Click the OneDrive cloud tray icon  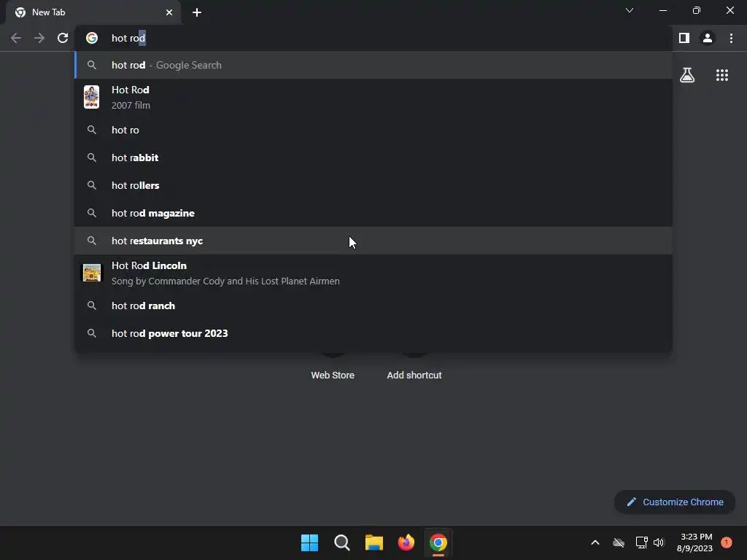pyautogui.click(x=619, y=542)
